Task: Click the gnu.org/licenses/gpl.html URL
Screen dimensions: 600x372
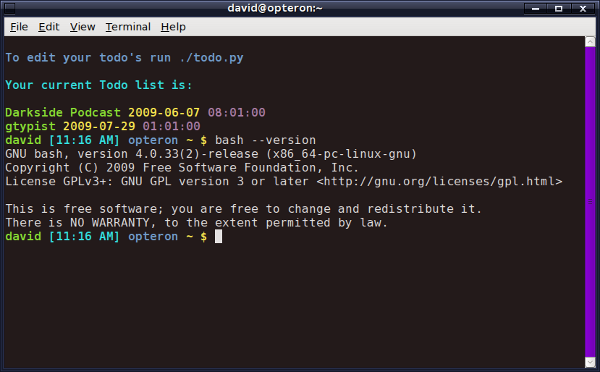Action: [x=439, y=181]
